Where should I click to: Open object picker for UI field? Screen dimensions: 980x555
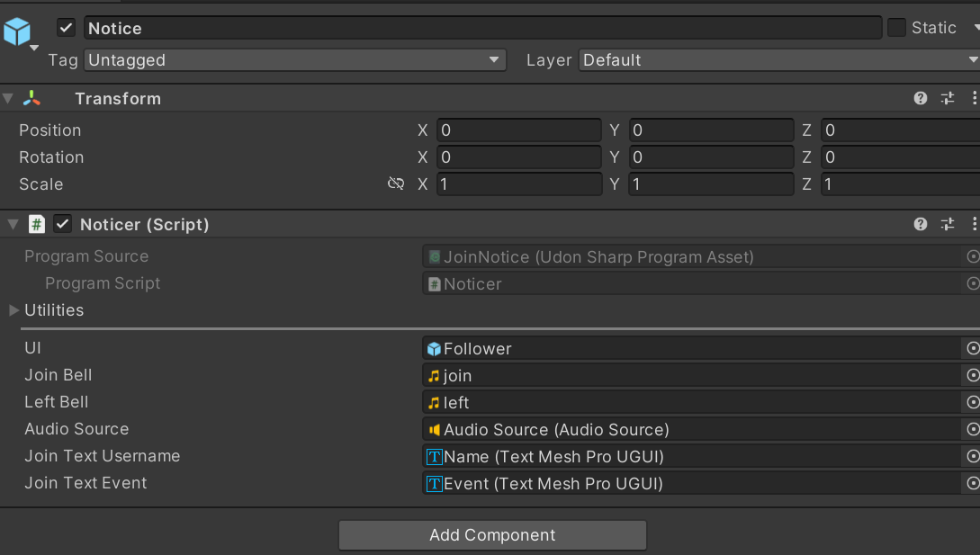972,349
